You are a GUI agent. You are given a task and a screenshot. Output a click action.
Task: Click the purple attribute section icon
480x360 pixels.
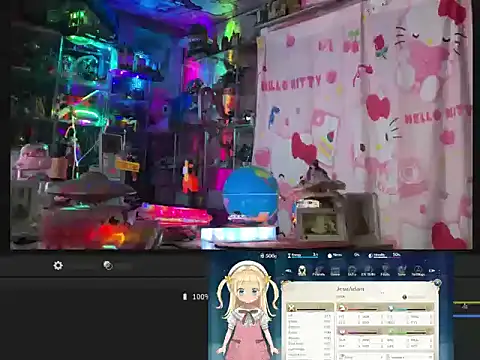click(x=342, y=332)
